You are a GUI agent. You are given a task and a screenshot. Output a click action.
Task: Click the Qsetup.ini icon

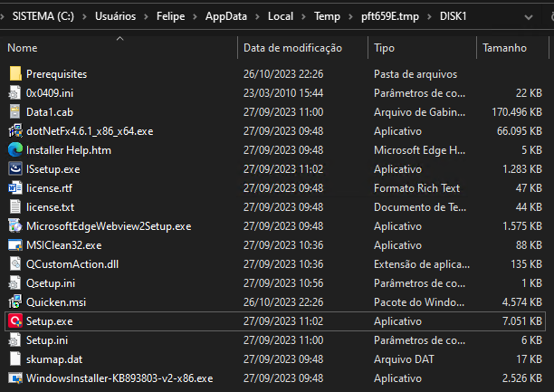(x=14, y=283)
